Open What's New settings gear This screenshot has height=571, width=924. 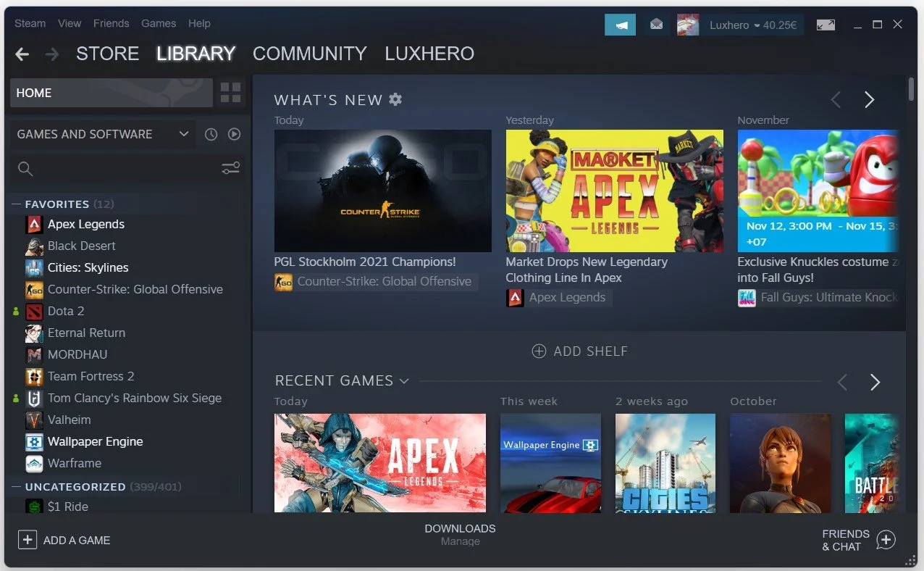pos(395,99)
